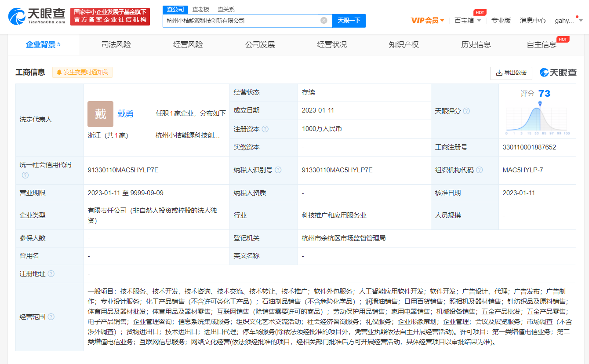Click the 导出数据 export button
The image size is (589, 364).
(511, 73)
